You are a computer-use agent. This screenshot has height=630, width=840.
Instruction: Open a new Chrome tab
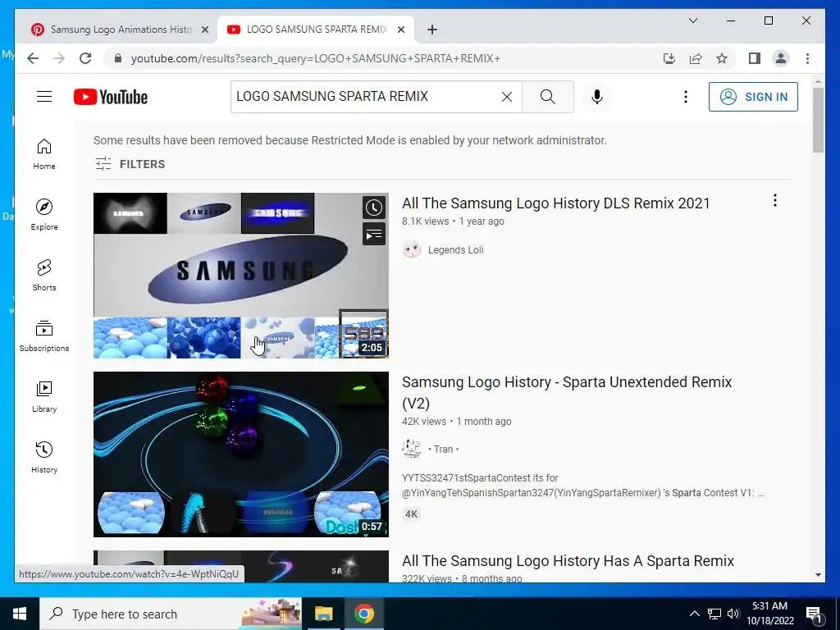(431, 30)
